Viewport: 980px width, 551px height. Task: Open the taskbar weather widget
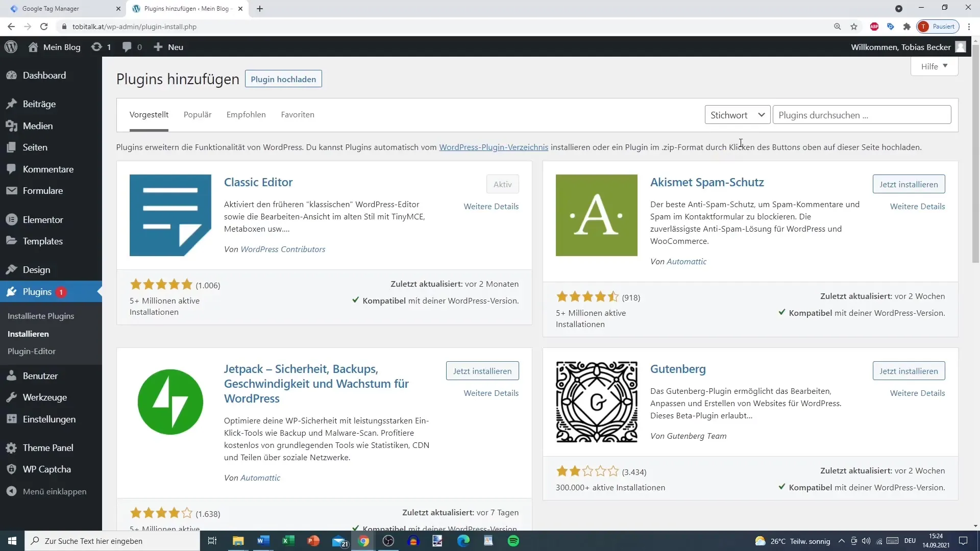coord(792,541)
